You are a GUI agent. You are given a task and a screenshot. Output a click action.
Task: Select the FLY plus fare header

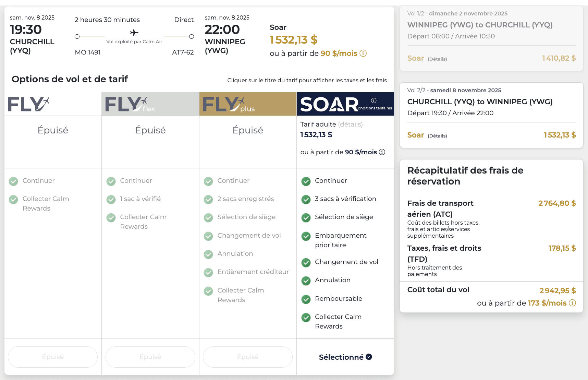[248, 104]
